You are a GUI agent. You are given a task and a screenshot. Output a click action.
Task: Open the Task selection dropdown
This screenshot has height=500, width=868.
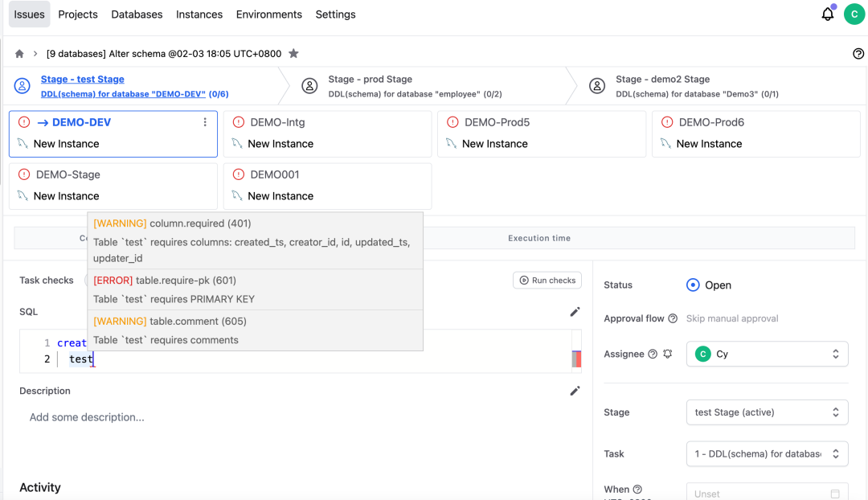(x=767, y=453)
